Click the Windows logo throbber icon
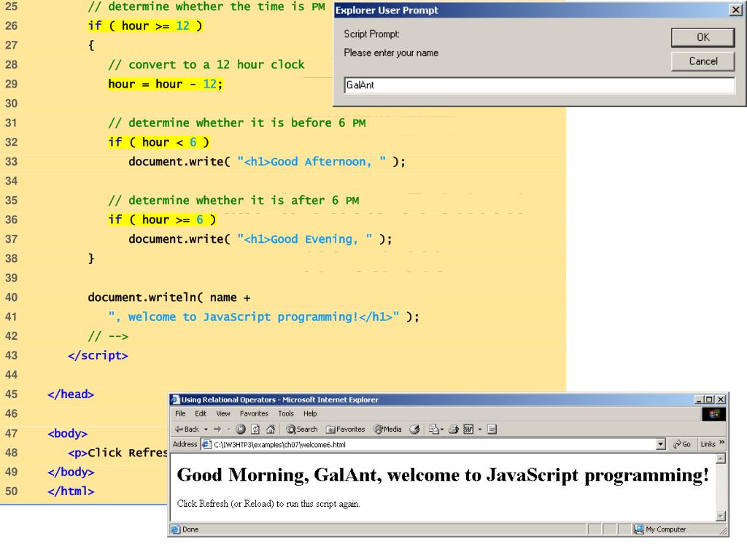Viewport: 747px width, 560px height. point(713,414)
